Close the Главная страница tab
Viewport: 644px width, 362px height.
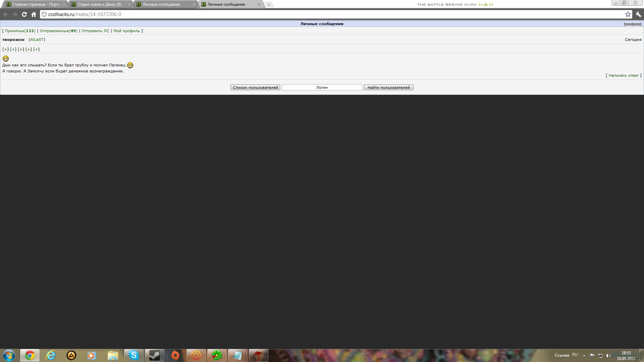[64, 4]
